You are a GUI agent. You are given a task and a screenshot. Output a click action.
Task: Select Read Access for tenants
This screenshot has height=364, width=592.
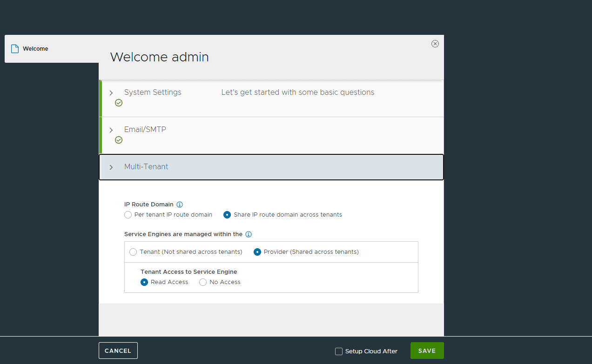pyautogui.click(x=144, y=282)
